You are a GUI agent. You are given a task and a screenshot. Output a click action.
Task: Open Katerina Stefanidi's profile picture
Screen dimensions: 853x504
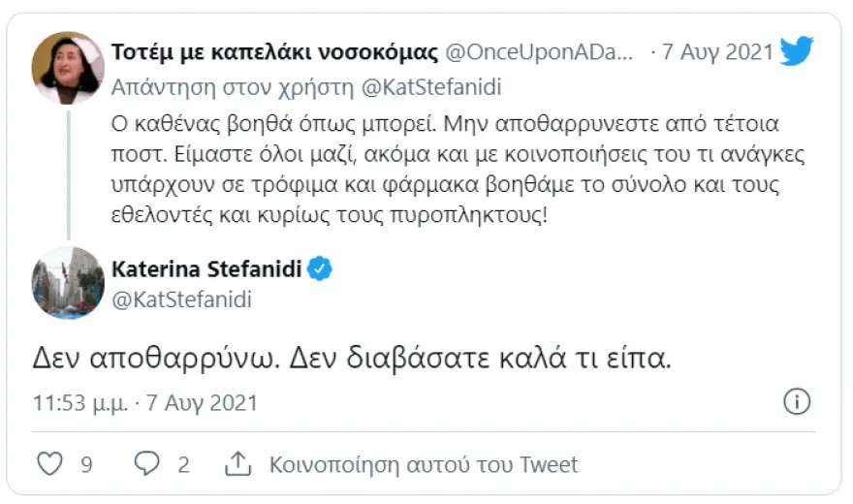pos(68,283)
